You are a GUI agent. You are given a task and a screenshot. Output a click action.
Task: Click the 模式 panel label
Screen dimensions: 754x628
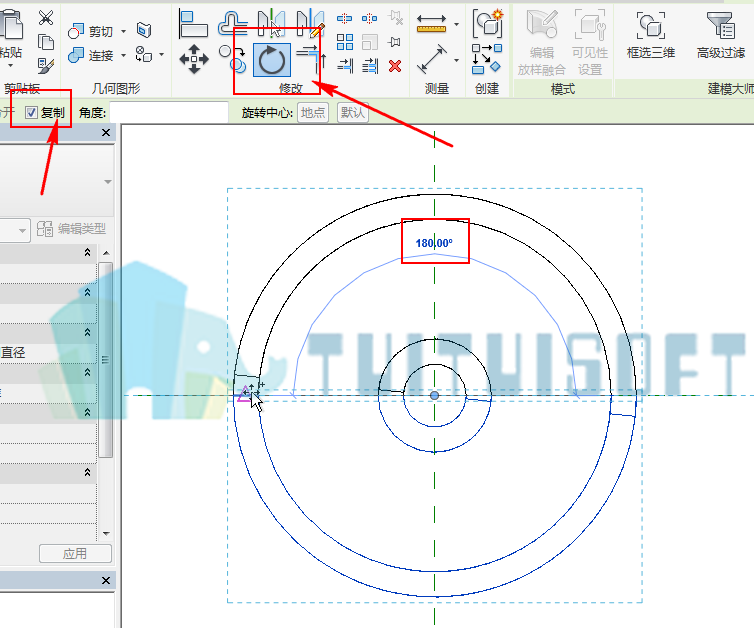coord(563,88)
